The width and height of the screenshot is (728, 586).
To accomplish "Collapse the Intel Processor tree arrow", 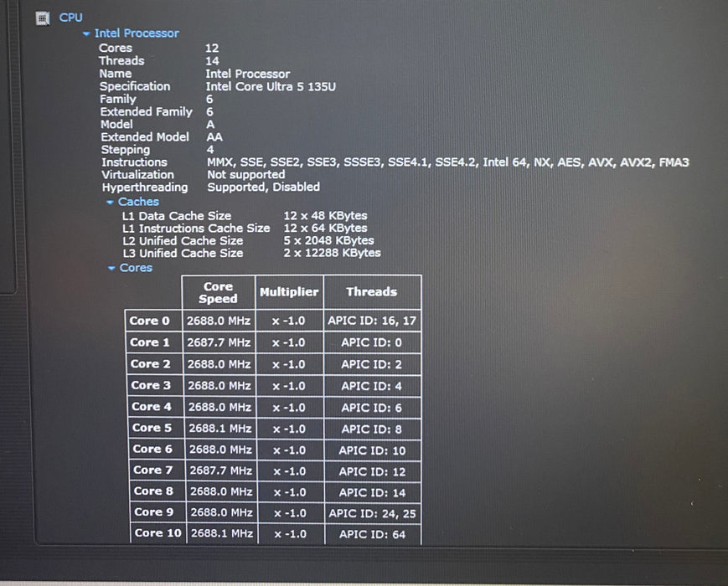I will click(86, 33).
